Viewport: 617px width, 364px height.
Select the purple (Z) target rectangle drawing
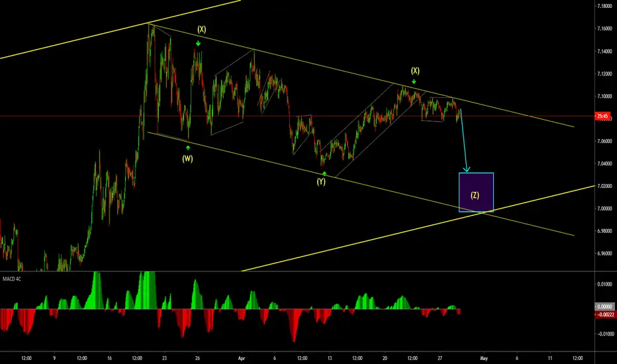click(x=476, y=193)
